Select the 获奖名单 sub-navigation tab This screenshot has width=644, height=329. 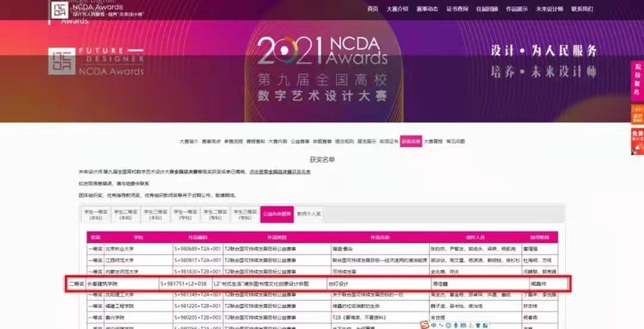point(411,141)
